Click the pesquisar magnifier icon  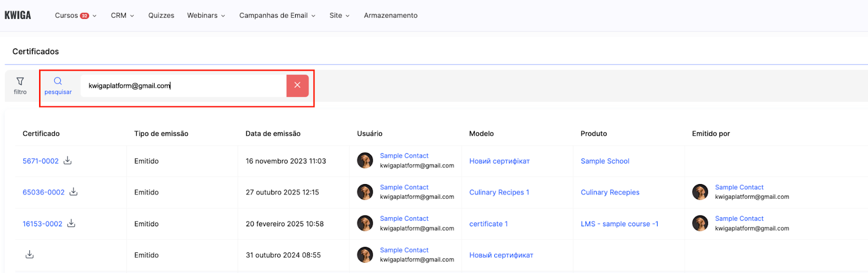pyautogui.click(x=58, y=81)
